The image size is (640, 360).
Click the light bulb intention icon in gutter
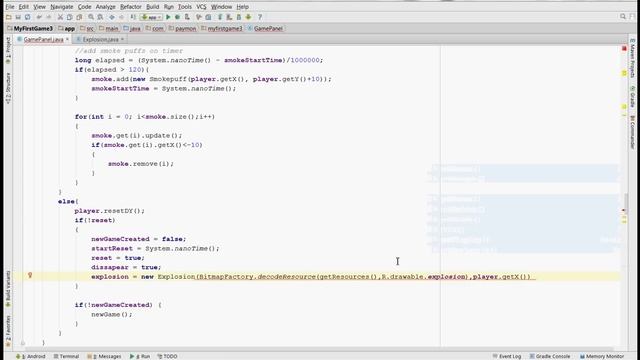point(30,276)
